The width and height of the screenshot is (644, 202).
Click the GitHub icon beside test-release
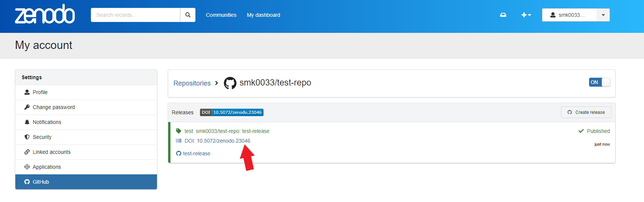tap(179, 153)
